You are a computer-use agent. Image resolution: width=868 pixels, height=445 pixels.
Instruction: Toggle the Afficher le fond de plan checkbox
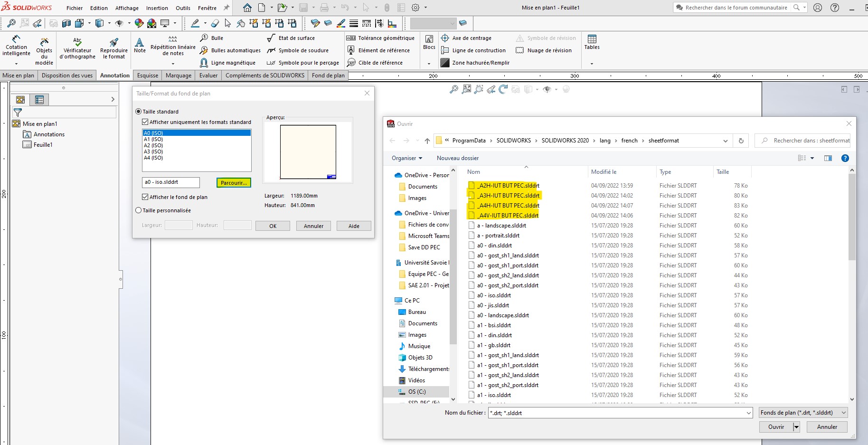pyautogui.click(x=145, y=197)
